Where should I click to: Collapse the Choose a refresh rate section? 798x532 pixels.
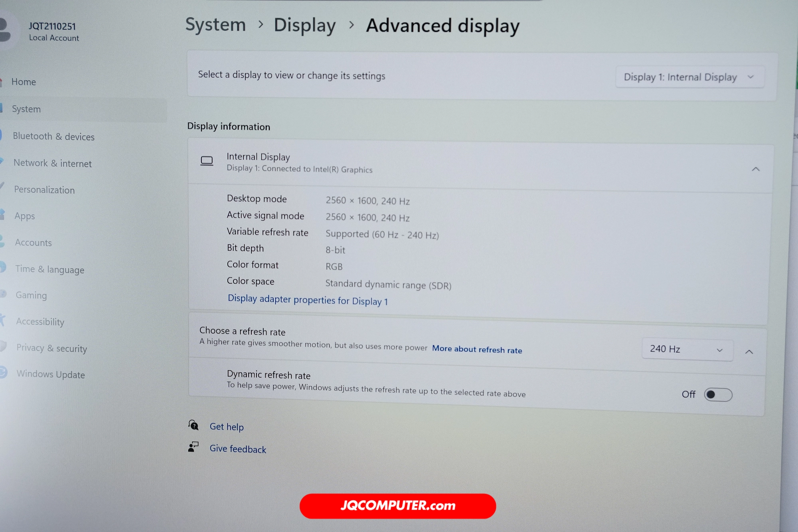pyautogui.click(x=749, y=352)
